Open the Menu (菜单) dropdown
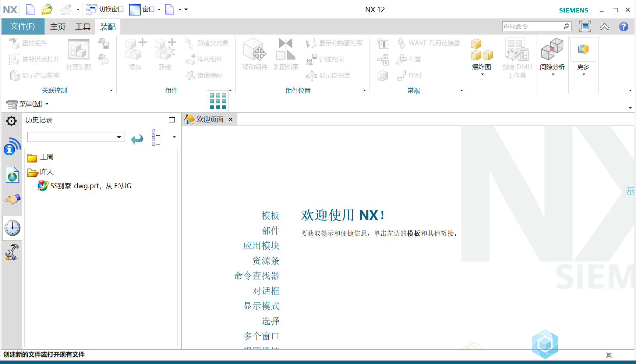636x364 pixels. click(x=28, y=104)
